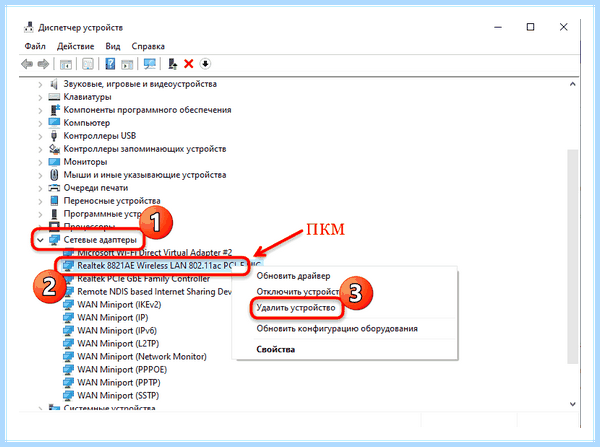Choose Обновить драйвер in the context menu
Image resolution: width=600 pixels, height=447 pixels.
pos(293,276)
